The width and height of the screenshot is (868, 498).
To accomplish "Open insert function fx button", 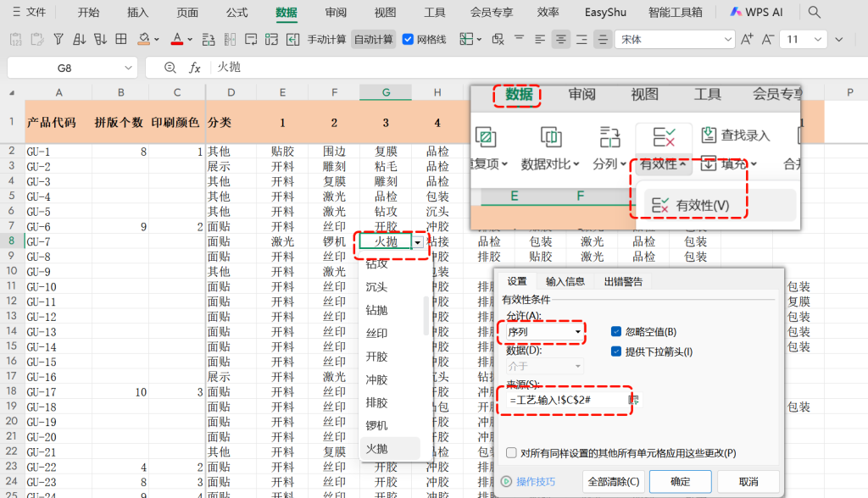I will pyautogui.click(x=194, y=68).
